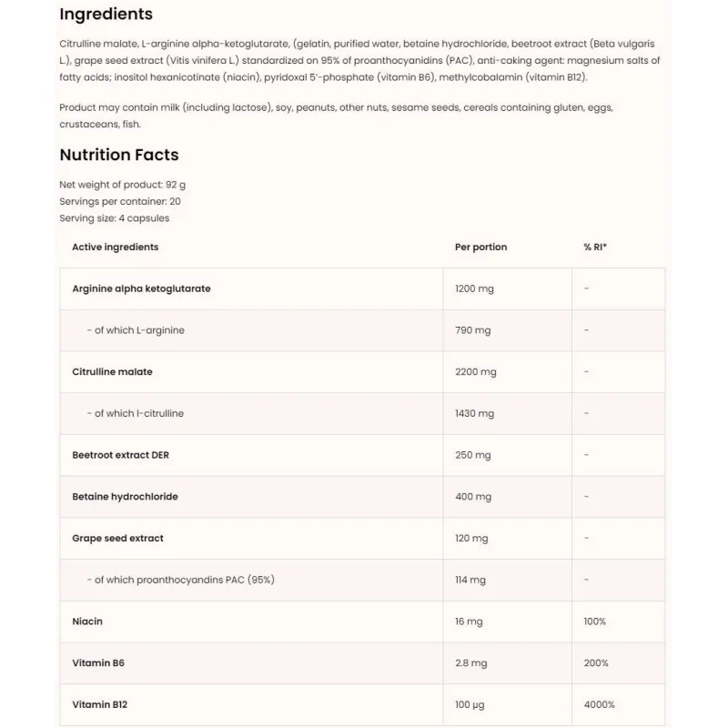Click the 4000% RI value for B12
This screenshot has height=728, width=728.
(x=599, y=704)
